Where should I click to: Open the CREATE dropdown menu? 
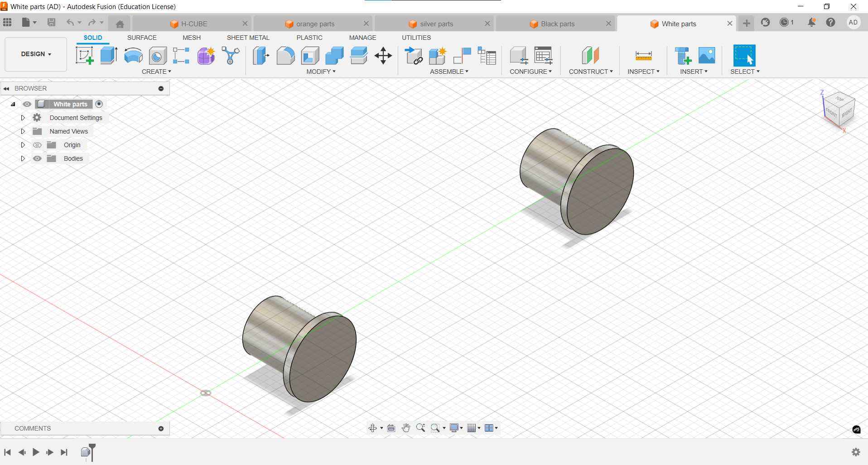(x=156, y=72)
